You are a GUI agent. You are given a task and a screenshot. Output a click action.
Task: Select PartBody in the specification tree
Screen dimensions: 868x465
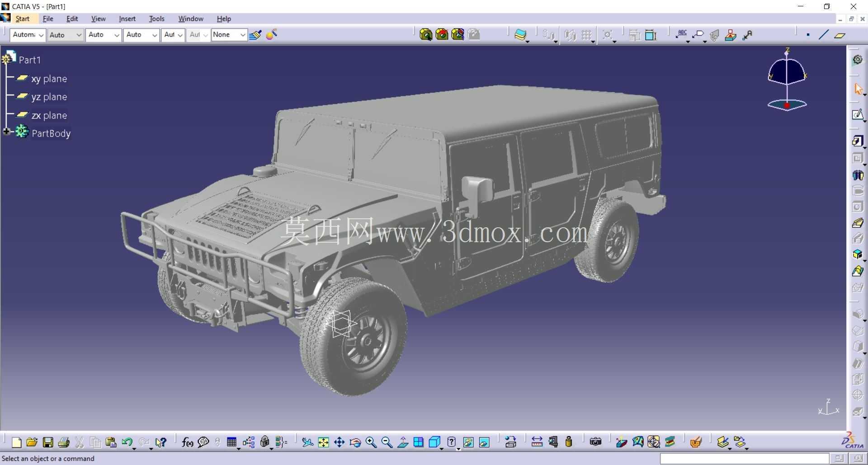point(51,133)
